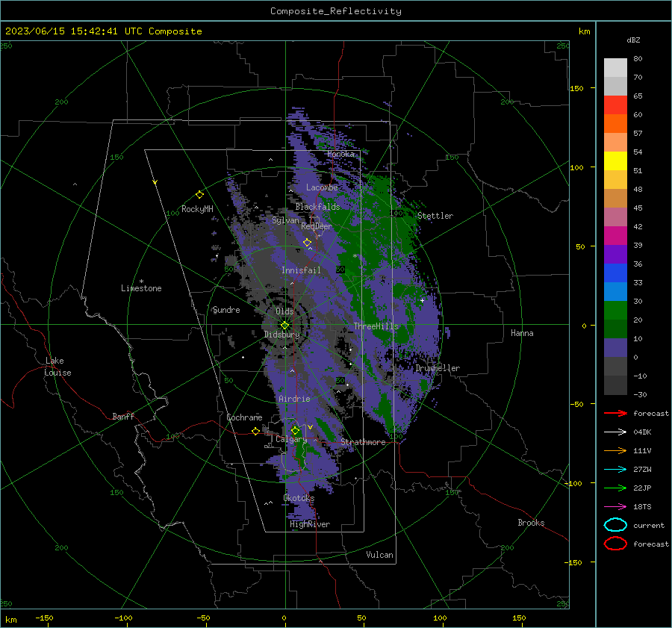Click the Banff label
This screenshot has width=672, height=628.
(x=123, y=416)
